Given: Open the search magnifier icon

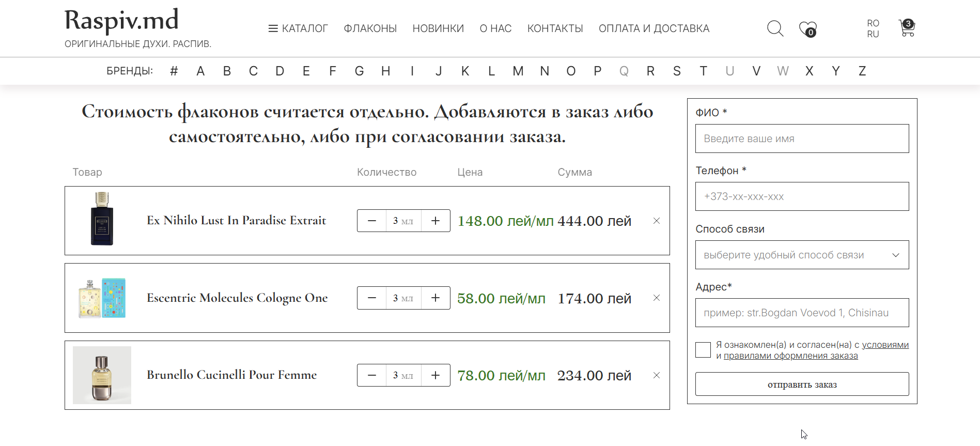Looking at the screenshot, I should (775, 28).
